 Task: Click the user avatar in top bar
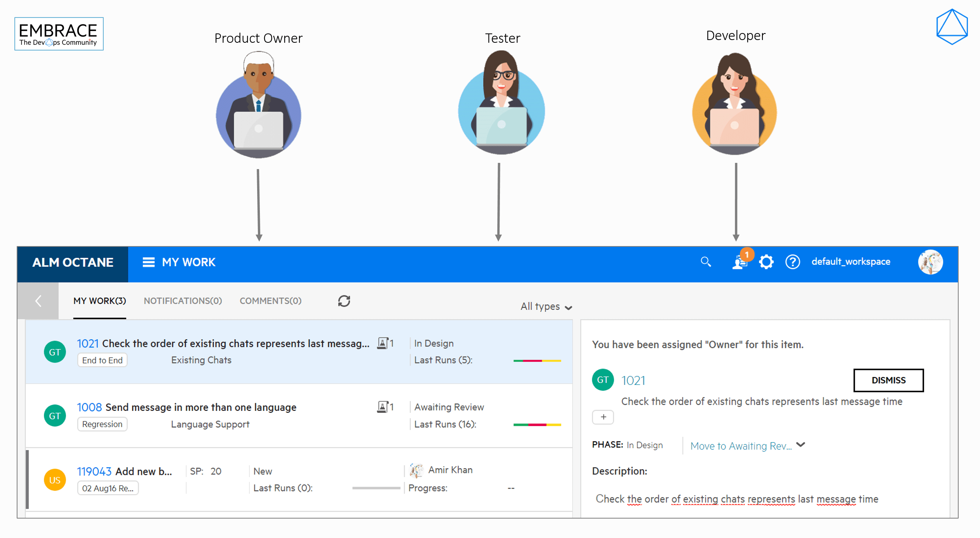930,262
